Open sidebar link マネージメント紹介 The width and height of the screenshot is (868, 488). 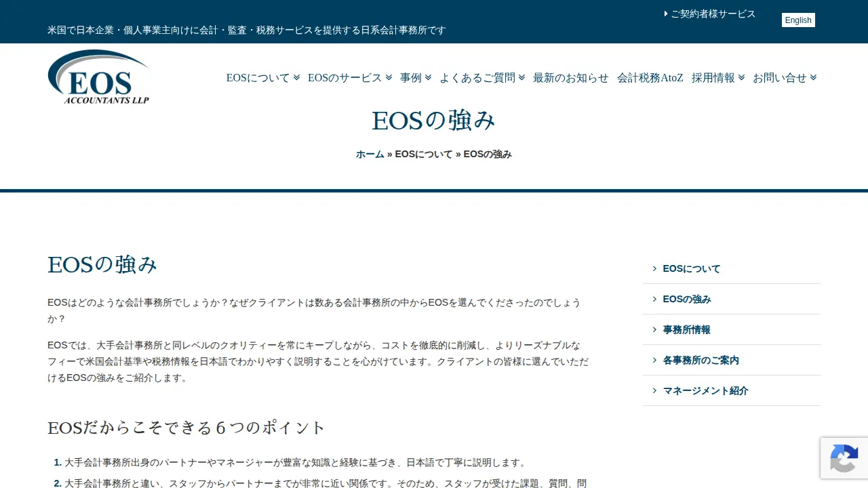click(706, 390)
